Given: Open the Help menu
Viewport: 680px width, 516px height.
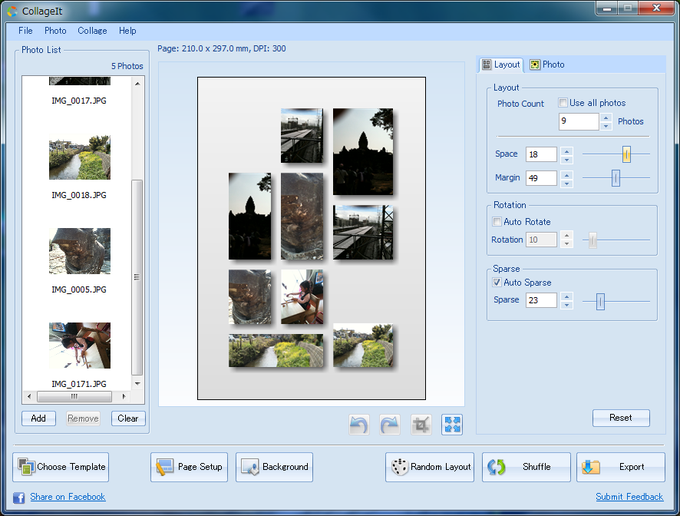Looking at the screenshot, I should pyautogui.click(x=128, y=31).
